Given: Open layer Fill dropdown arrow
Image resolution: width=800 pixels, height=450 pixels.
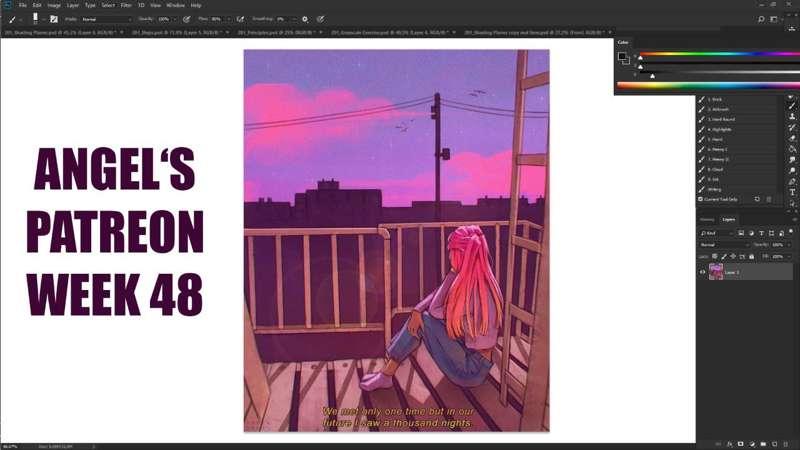Looking at the screenshot, I should [789, 257].
